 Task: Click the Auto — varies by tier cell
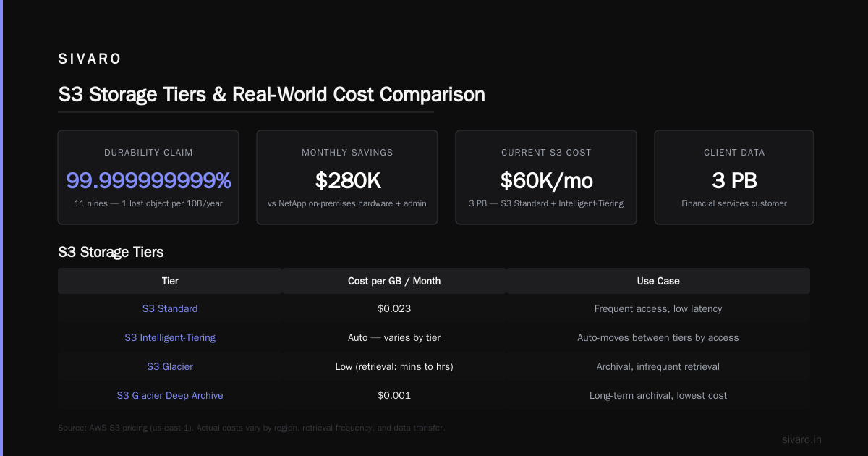pyautogui.click(x=394, y=337)
